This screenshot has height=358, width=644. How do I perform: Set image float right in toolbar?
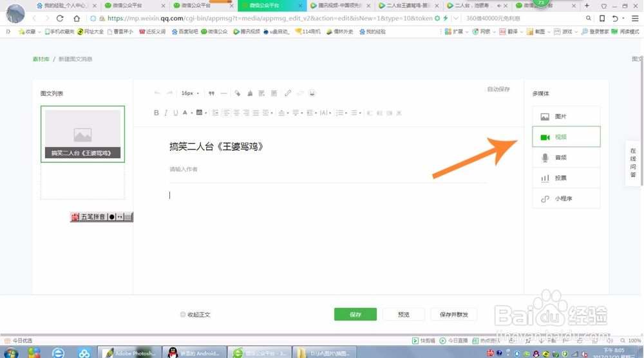pyautogui.click(x=389, y=113)
